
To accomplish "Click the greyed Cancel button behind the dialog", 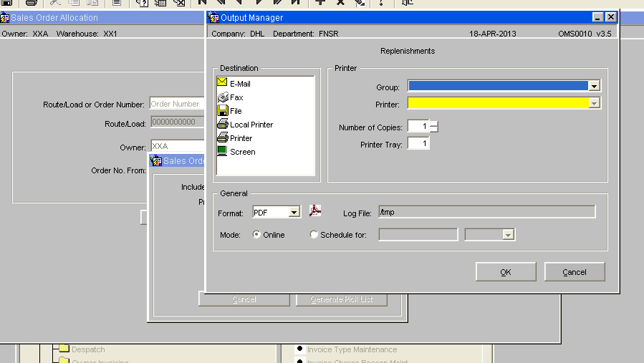I will point(244,299).
